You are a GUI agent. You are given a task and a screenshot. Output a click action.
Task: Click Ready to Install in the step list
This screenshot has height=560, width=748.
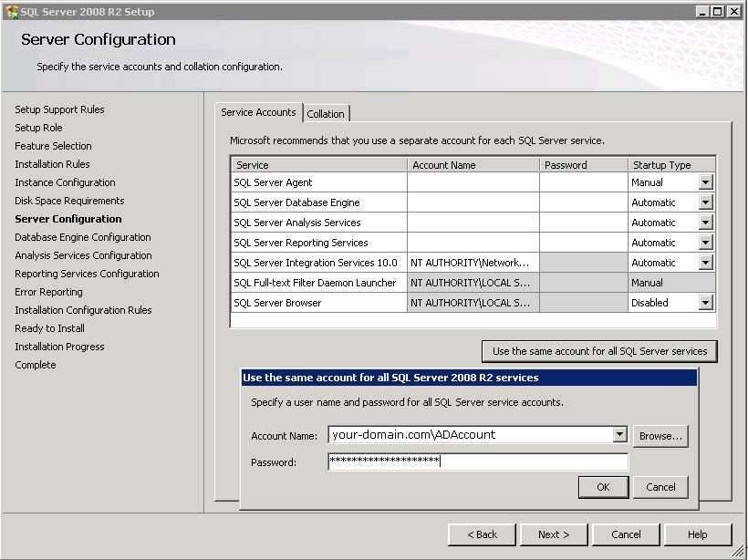point(49,328)
